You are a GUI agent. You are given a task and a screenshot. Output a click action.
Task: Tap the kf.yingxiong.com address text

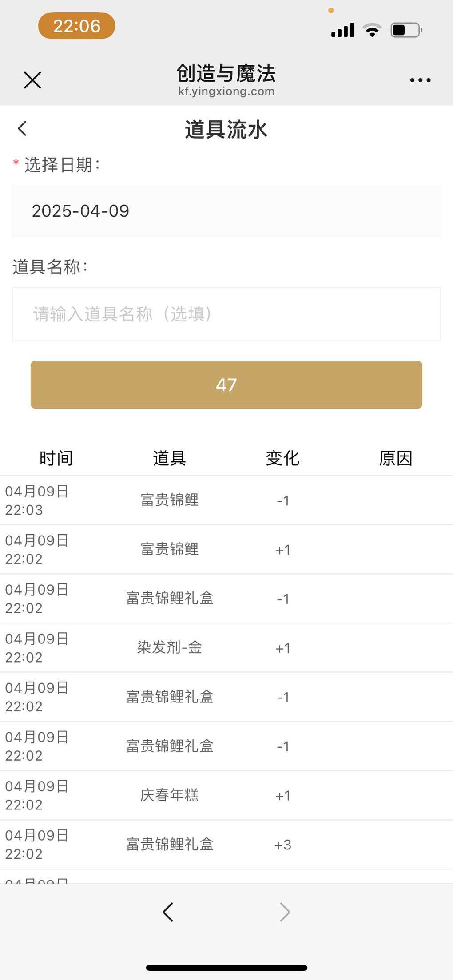tap(226, 91)
